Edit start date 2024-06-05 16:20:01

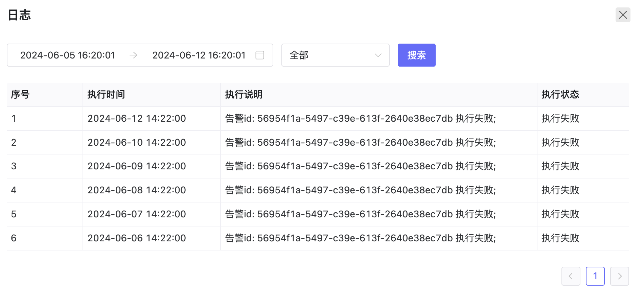[68, 55]
